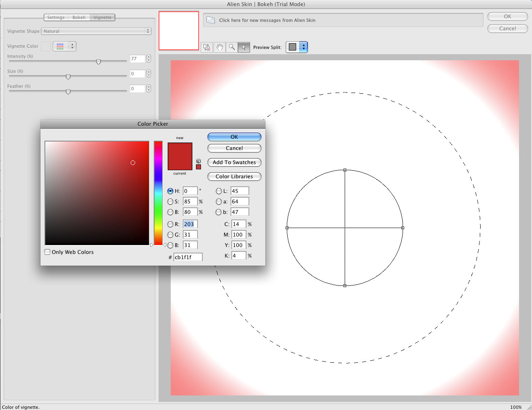This screenshot has height=410, width=532.
Task: Click the new messages from Alien Skin bar
Action: click(x=343, y=20)
